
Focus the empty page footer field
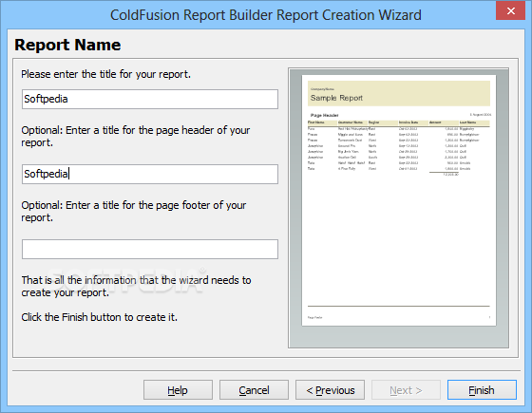pyautogui.click(x=150, y=249)
